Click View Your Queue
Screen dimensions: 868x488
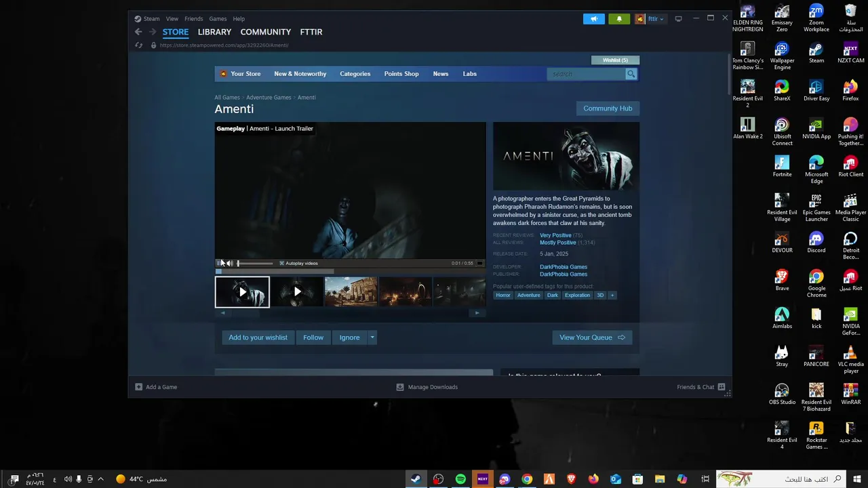click(592, 338)
